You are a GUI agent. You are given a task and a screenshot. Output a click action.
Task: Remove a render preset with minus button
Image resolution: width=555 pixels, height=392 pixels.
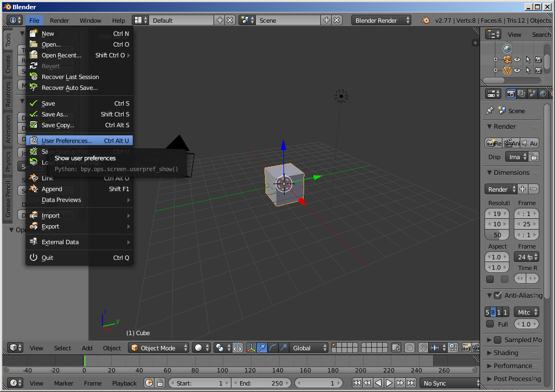(533, 189)
